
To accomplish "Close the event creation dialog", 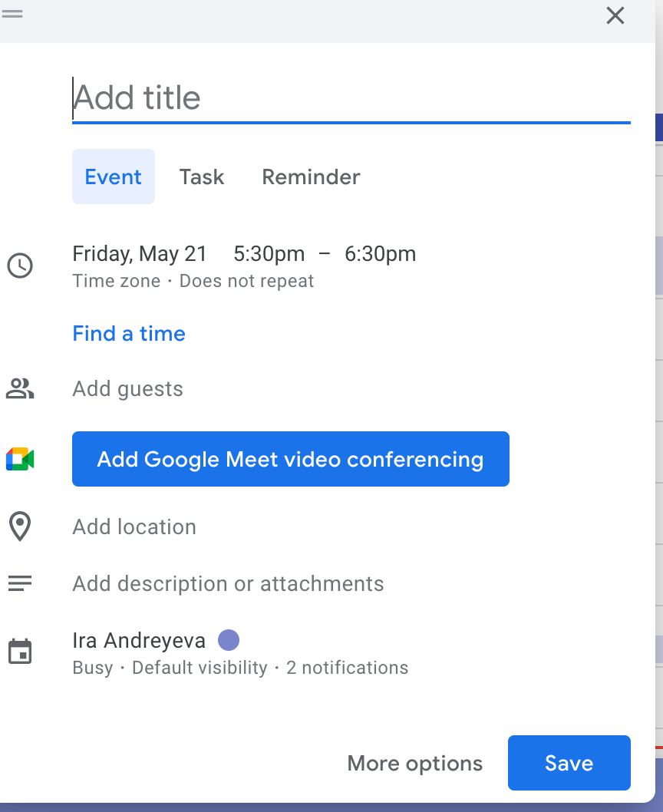I will pos(615,15).
